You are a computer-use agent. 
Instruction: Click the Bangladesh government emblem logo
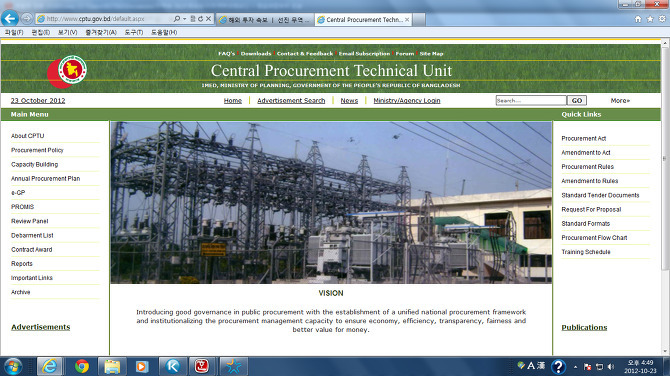[x=68, y=71]
